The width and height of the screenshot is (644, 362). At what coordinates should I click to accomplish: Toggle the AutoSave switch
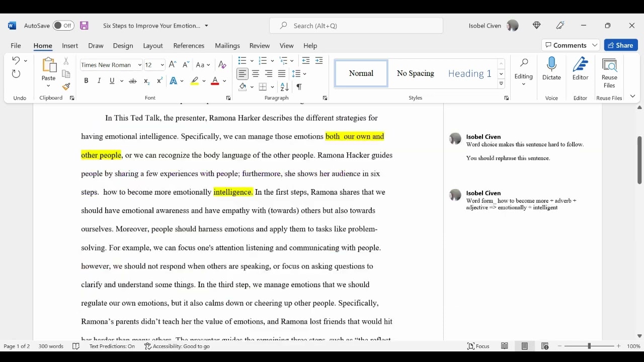pos(63,26)
